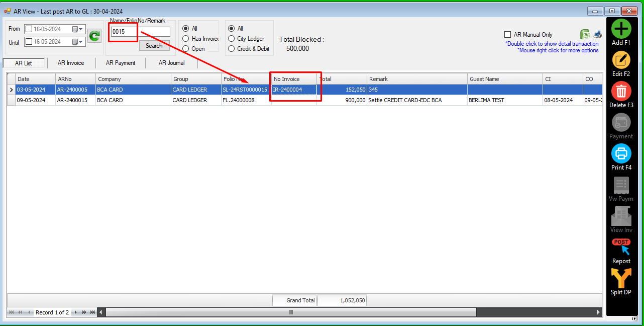Click remark Settle CREDIT CARD-EDC BCA
This screenshot has height=326, width=644.
pyautogui.click(x=417, y=100)
